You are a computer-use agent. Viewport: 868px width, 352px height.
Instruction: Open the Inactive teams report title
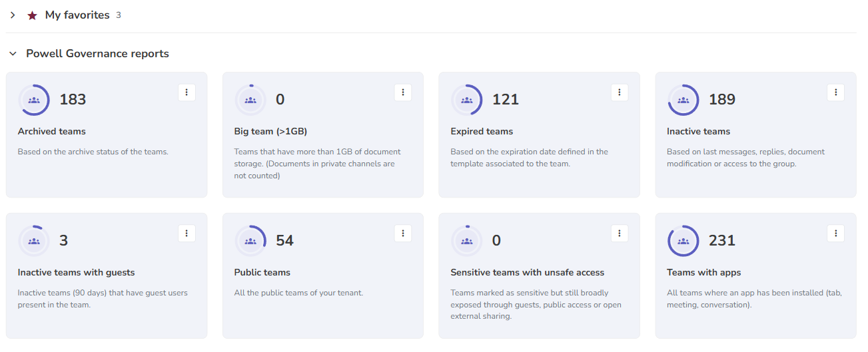[698, 131]
